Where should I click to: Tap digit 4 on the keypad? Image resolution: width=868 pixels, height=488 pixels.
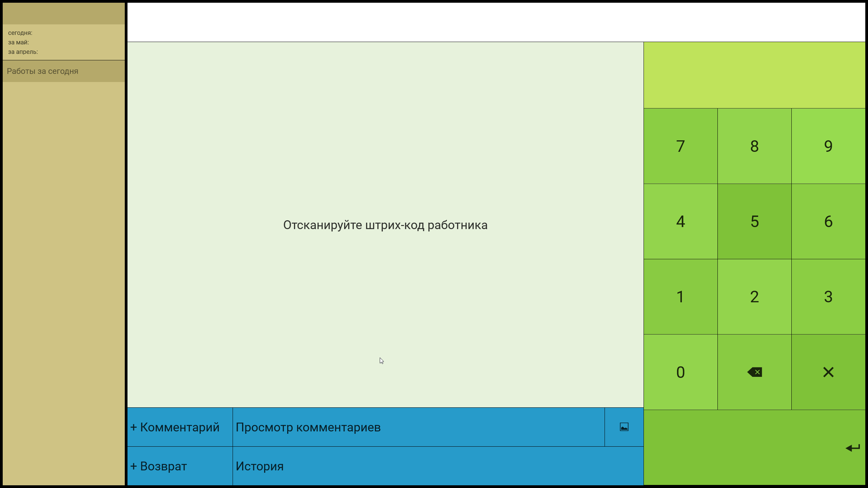pos(680,222)
